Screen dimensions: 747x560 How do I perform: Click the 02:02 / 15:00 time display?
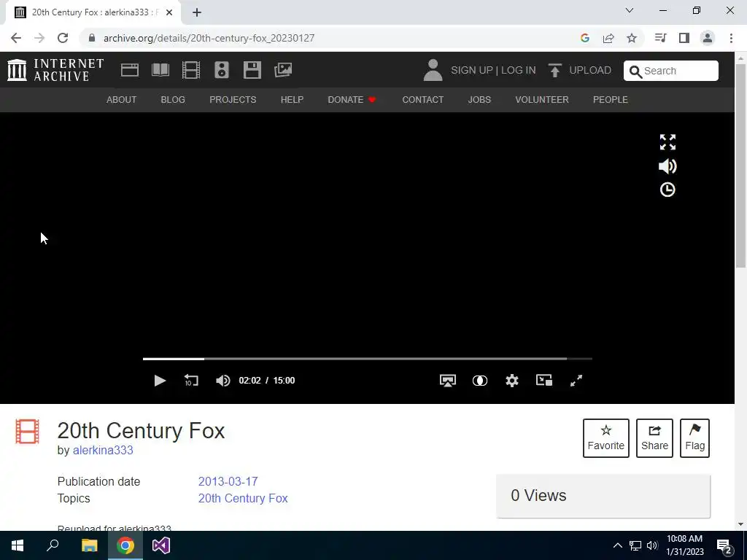click(267, 381)
